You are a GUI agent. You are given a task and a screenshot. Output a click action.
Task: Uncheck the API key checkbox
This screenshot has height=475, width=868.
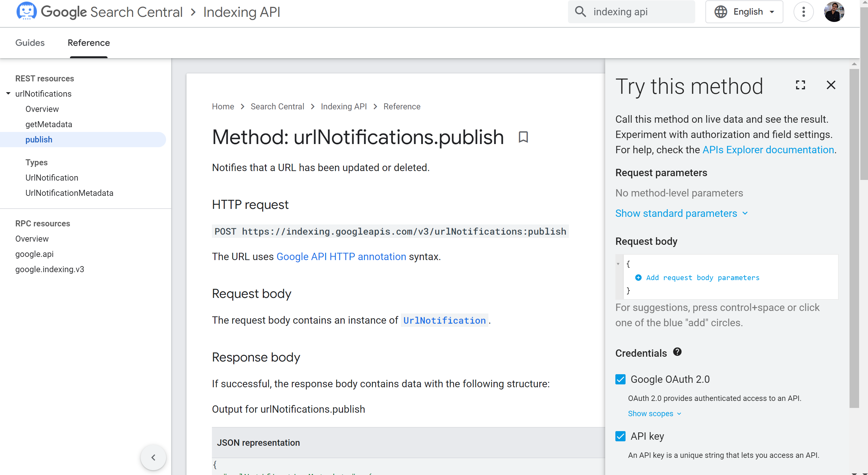pos(620,436)
